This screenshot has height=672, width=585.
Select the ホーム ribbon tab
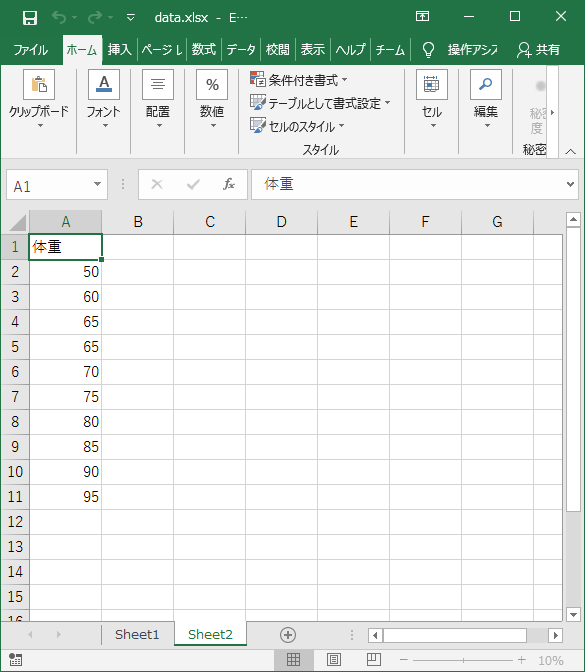click(82, 50)
